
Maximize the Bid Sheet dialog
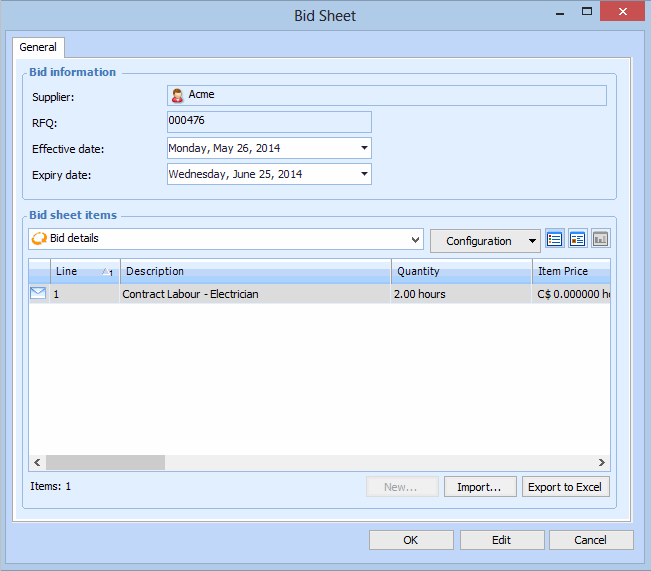(x=586, y=13)
